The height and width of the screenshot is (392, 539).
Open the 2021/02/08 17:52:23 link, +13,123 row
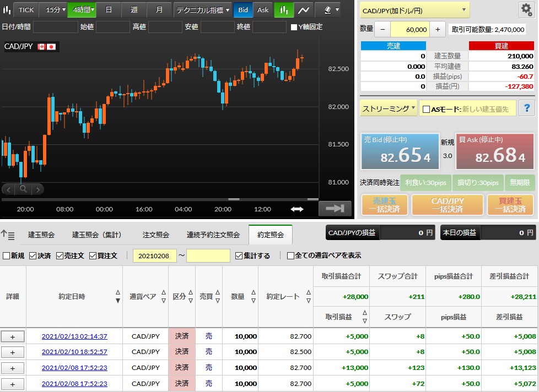click(74, 368)
